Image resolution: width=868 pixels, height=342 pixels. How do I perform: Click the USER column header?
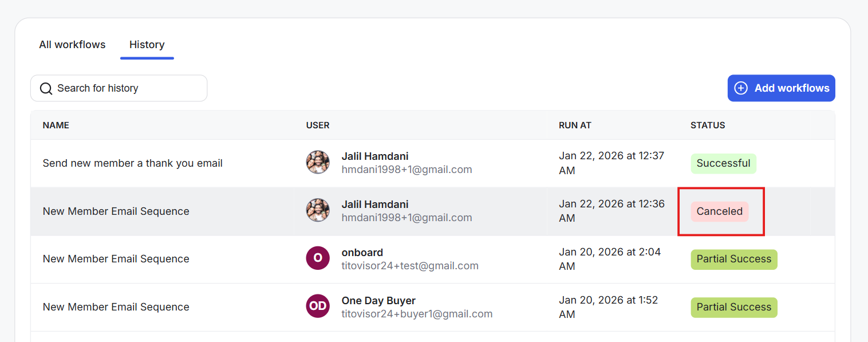pos(318,125)
